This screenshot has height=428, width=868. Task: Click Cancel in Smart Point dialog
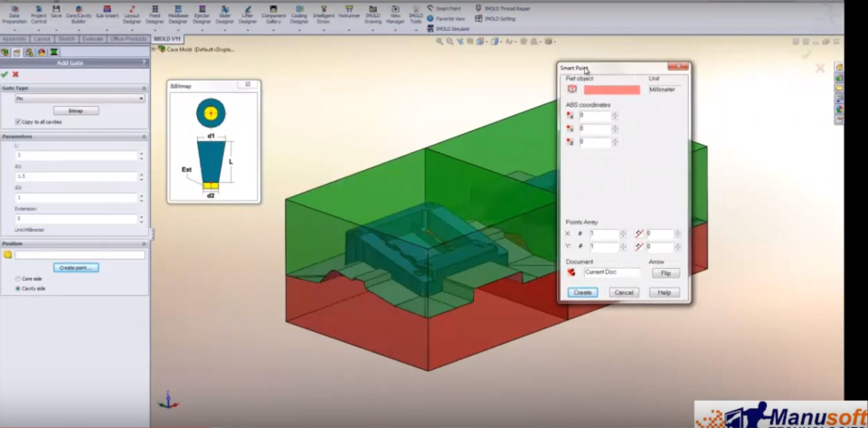(x=624, y=292)
